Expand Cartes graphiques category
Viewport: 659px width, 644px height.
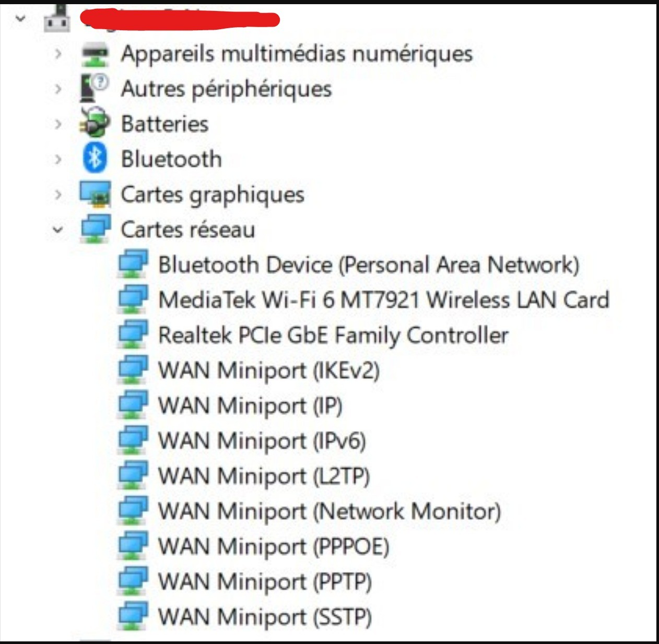click(58, 195)
